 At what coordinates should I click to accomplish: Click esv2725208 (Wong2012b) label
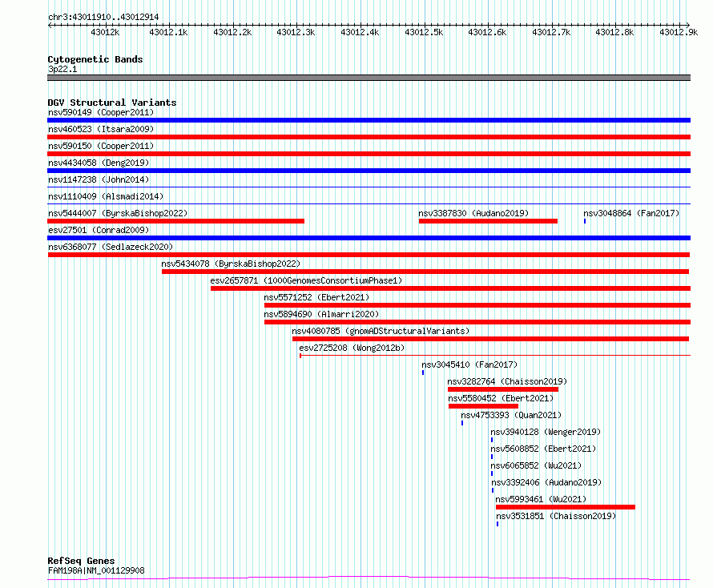[352, 348]
